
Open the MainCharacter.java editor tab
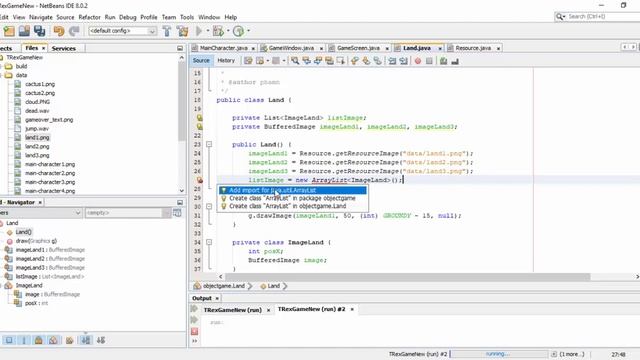pos(223,48)
